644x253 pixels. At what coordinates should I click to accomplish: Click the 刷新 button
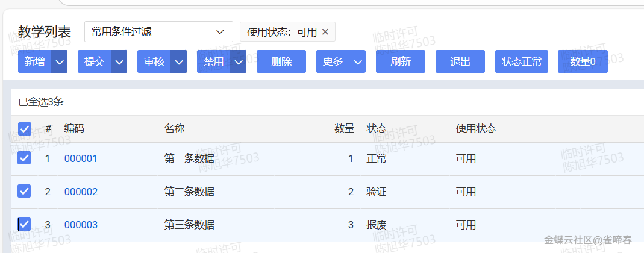401,61
